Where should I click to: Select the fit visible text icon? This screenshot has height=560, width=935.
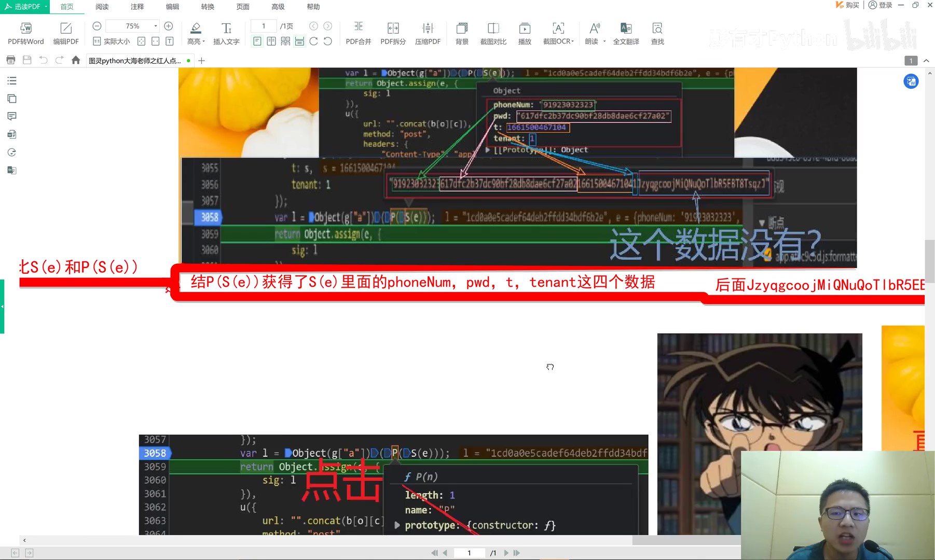(169, 41)
